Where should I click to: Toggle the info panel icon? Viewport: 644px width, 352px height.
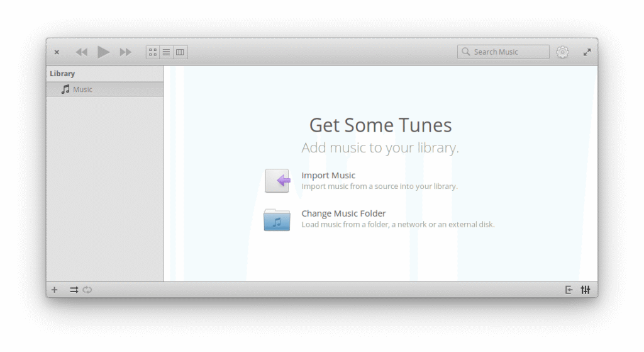569,290
